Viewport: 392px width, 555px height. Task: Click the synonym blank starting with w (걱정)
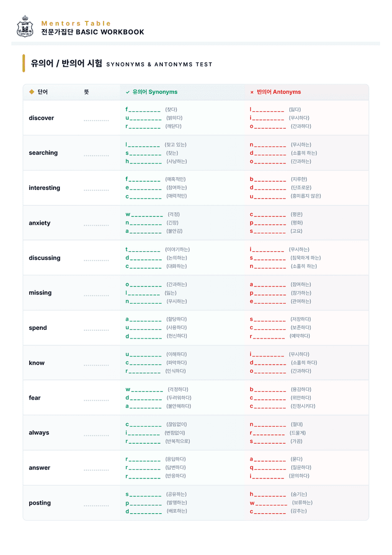pos(144,215)
